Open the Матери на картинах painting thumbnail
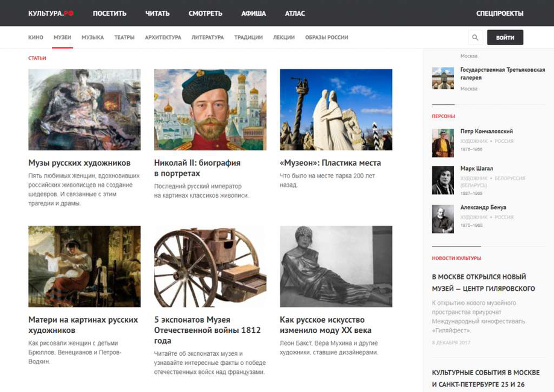 (84, 267)
